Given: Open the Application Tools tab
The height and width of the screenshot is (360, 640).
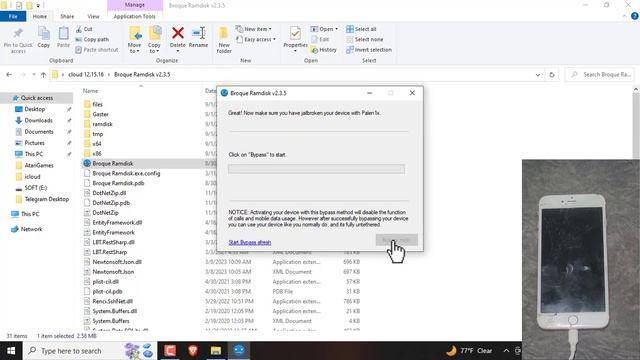Looking at the screenshot, I should pos(135,16).
